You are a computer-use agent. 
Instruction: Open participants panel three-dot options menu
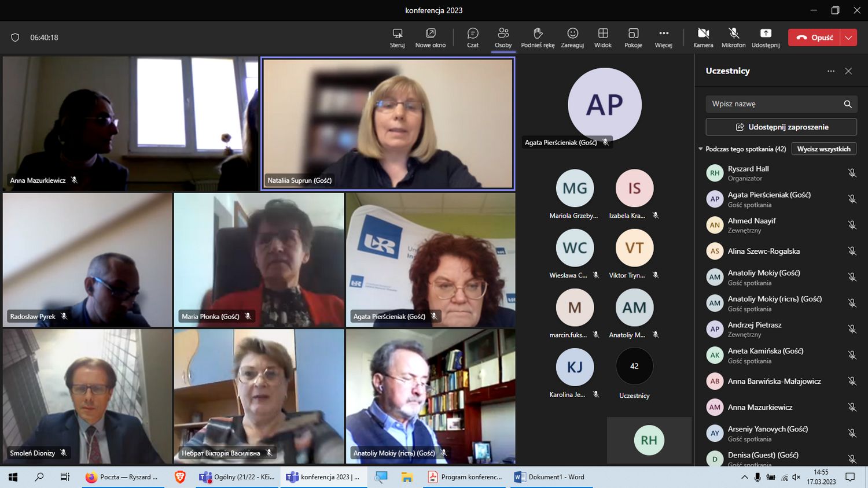point(831,71)
